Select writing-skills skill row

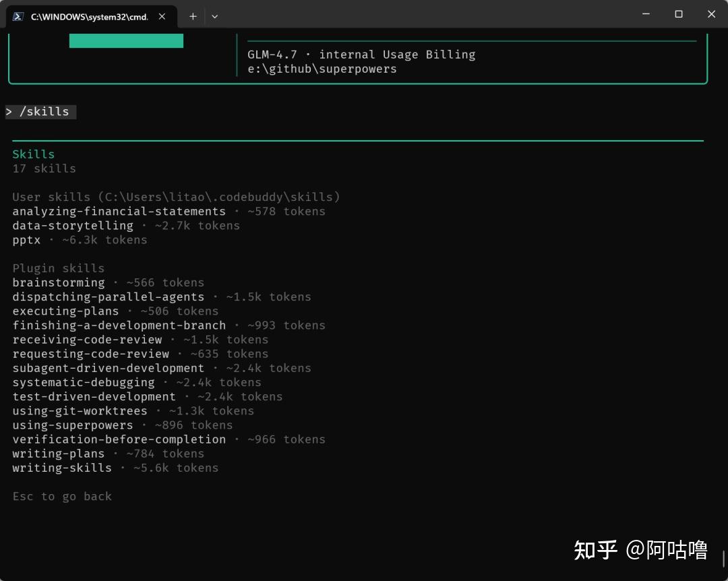pos(115,468)
